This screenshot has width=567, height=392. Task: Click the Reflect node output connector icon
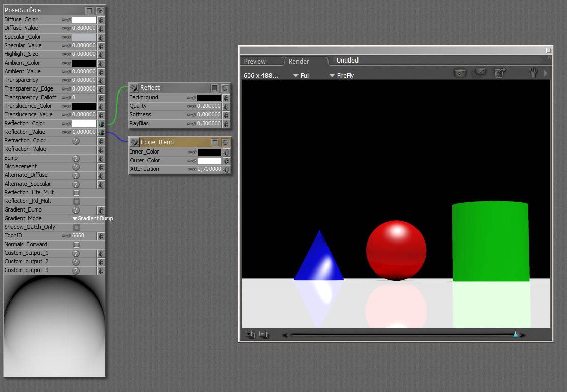click(x=134, y=88)
